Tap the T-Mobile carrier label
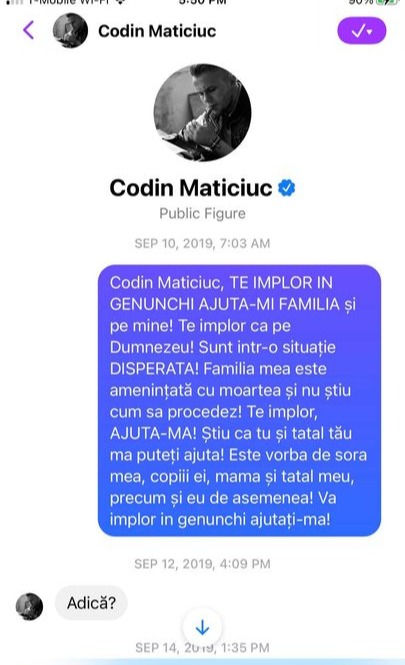405x665 pixels. 69,2
